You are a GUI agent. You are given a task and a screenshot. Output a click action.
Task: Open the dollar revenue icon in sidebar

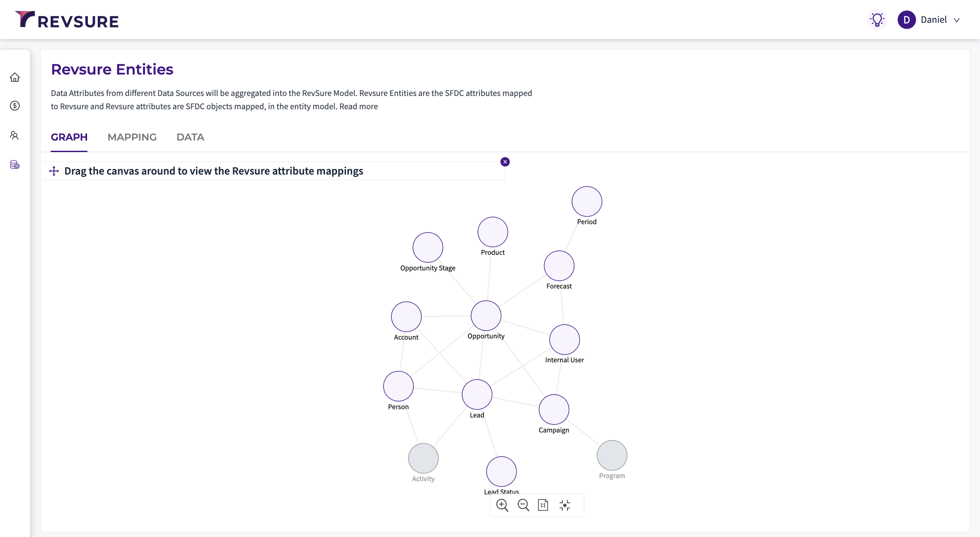[x=15, y=106]
